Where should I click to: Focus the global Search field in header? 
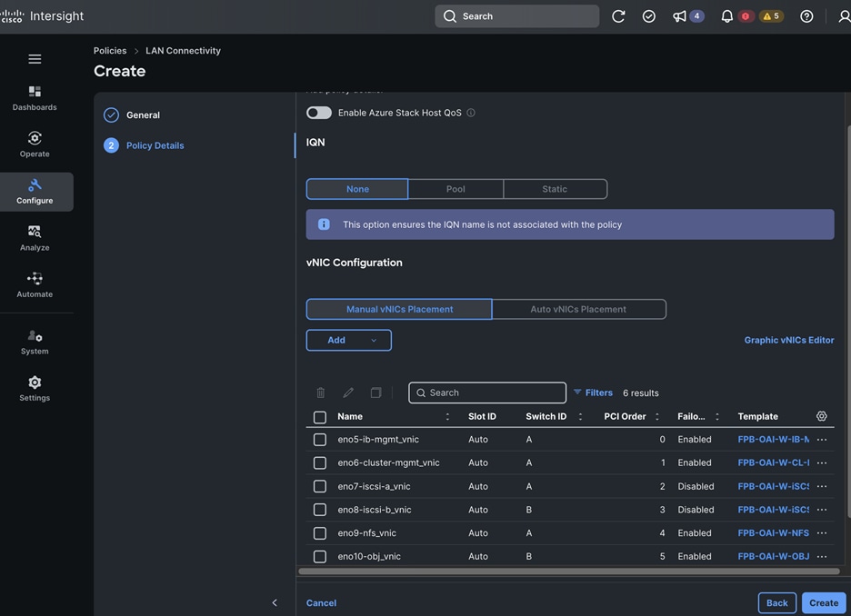[516, 16]
